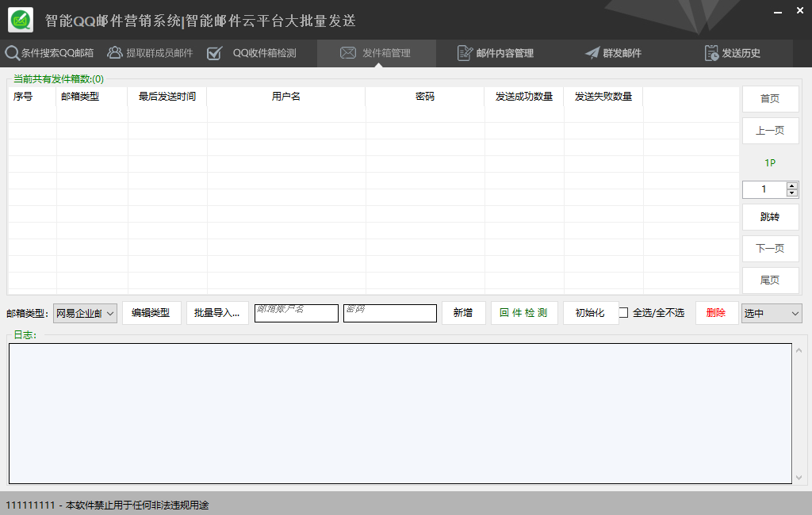Minimize the application window
812x515 pixels.
click(x=778, y=12)
